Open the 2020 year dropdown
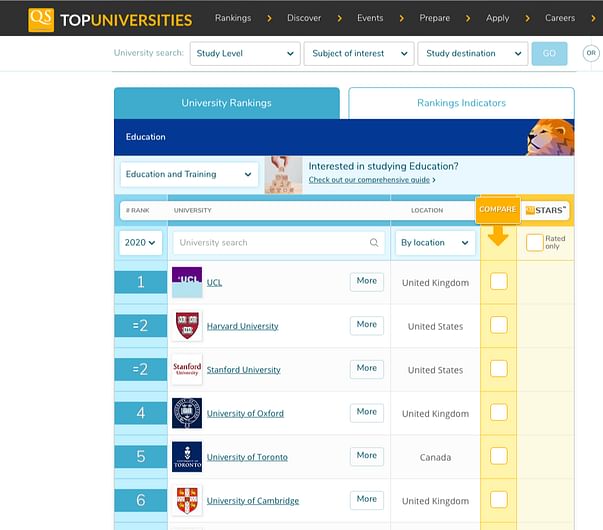Viewport: 603px width, 530px height. (x=140, y=243)
